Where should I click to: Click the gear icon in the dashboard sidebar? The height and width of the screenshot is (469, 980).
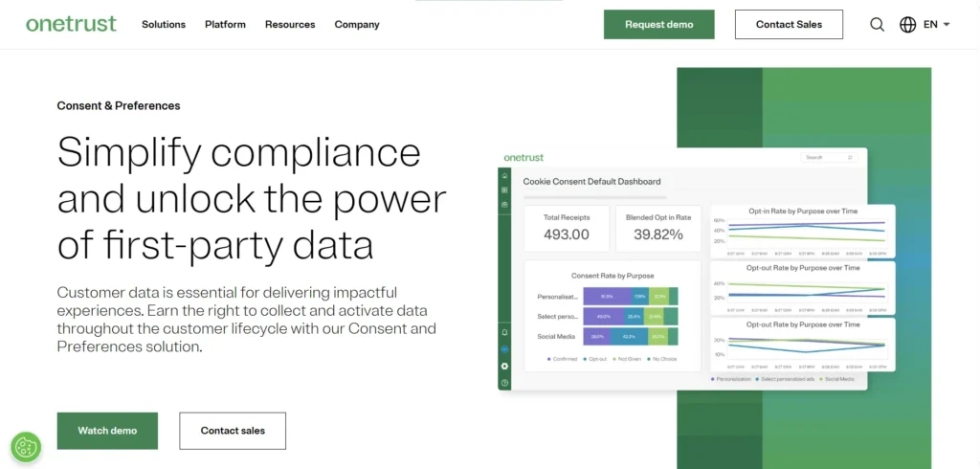[504, 367]
